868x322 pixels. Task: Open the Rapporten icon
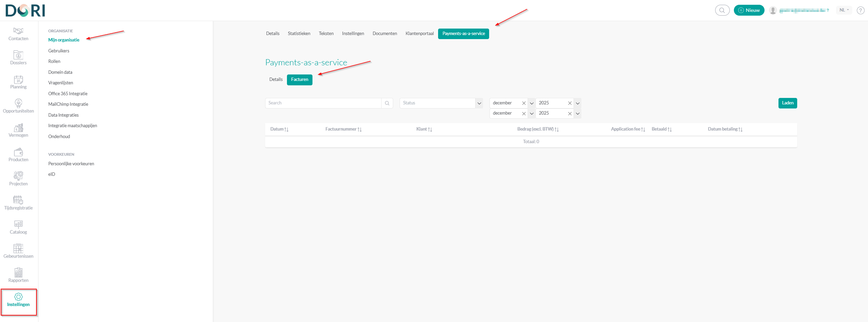pos(18,273)
